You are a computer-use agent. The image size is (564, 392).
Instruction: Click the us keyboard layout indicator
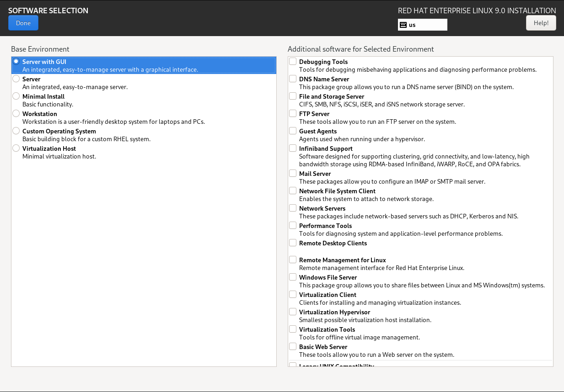pos(422,25)
